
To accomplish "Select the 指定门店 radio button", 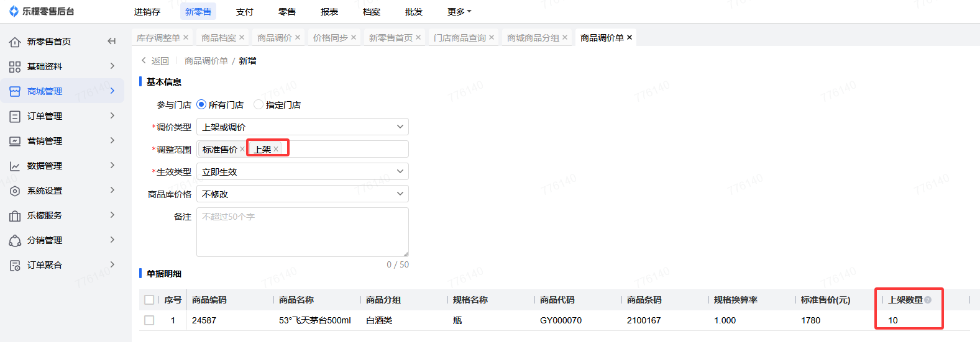I will (x=259, y=104).
